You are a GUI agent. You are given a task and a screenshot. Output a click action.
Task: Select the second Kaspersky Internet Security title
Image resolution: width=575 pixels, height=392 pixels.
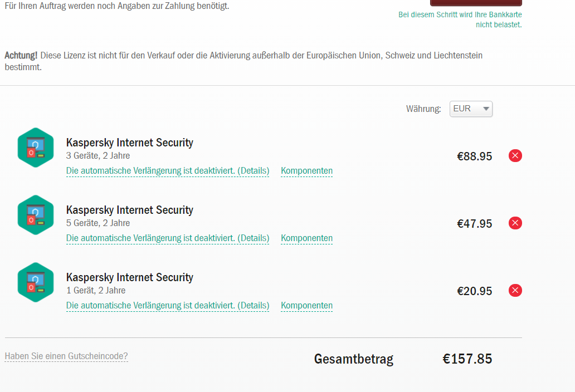pos(129,210)
